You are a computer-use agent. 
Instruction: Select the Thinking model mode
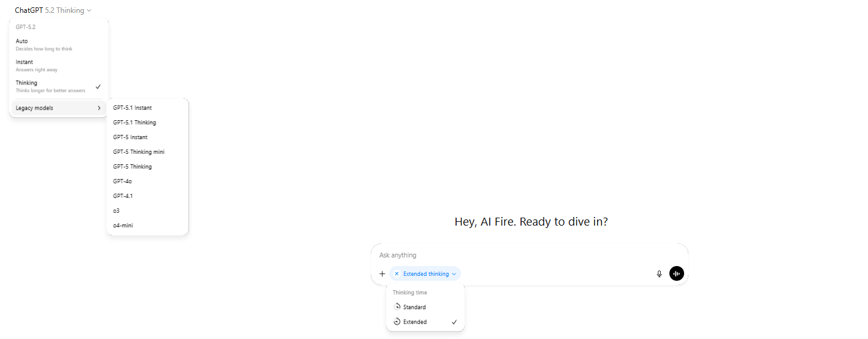pyautogui.click(x=59, y=86)
